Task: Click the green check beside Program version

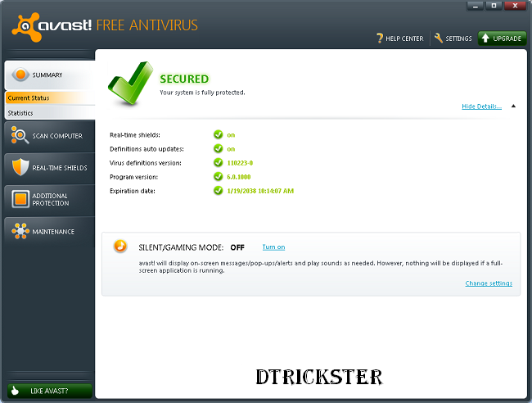Action: tap(219, 177)
